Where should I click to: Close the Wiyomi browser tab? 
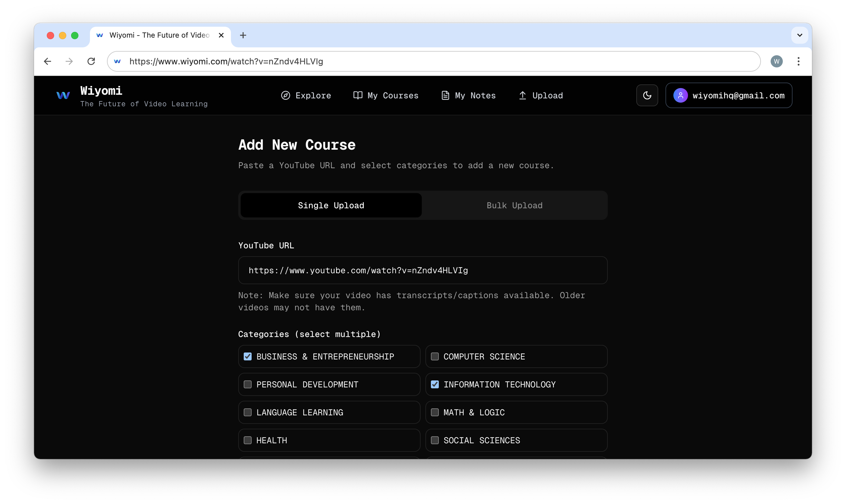221,35
